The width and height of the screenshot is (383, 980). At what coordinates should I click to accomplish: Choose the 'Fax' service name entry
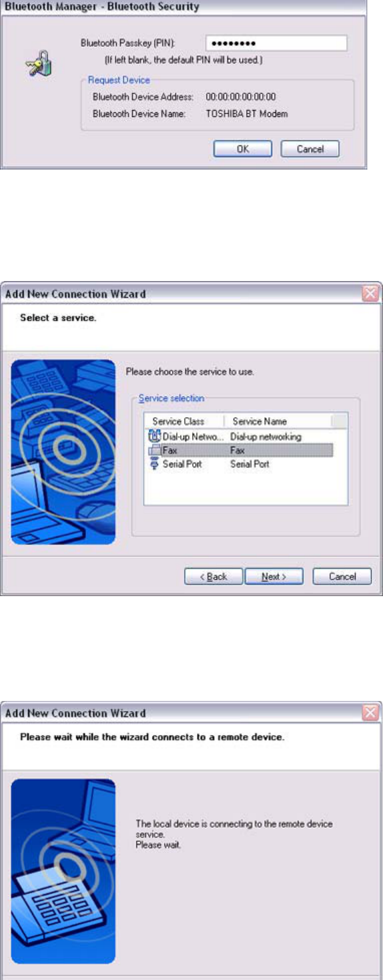click(238, 451)
